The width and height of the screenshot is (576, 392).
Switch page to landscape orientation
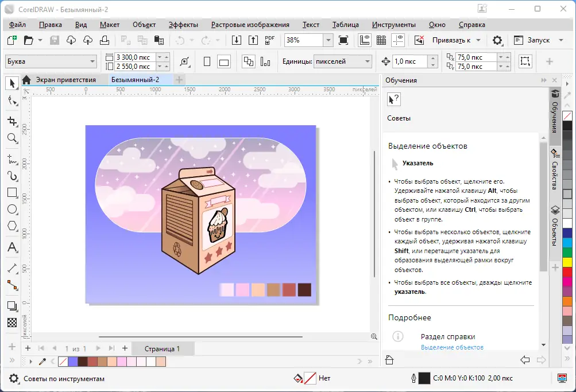(x=224, y=62)
